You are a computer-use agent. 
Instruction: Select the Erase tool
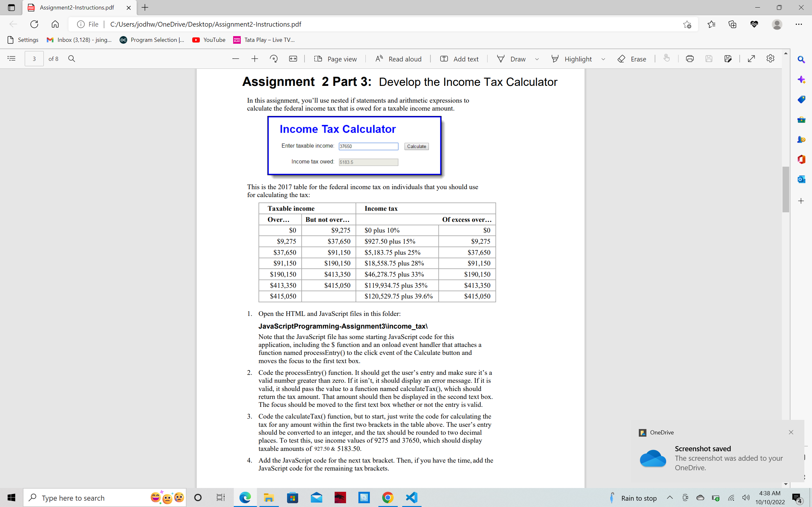coord(632,59)
